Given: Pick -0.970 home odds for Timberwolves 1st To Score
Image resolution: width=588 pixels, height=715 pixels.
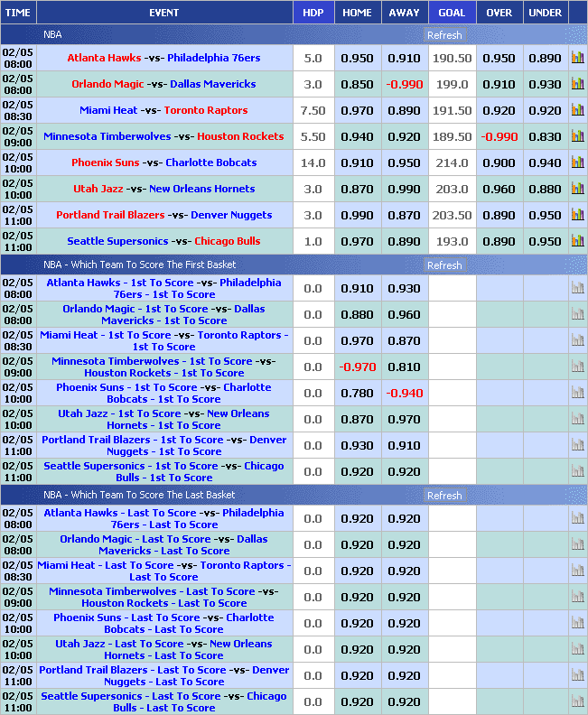Looking at the screenshot, I should coord(357,367).
